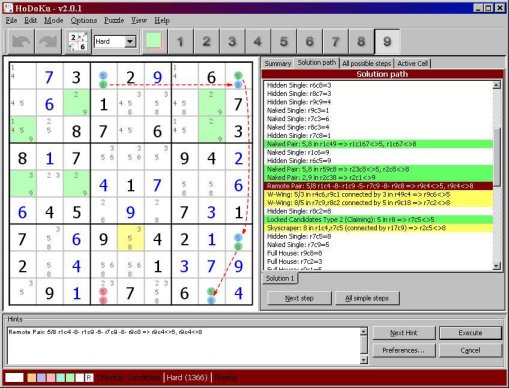Screen dimensions: 509x388
Task: Pick the orange color swatch in status bar
Action: [31, 378]
